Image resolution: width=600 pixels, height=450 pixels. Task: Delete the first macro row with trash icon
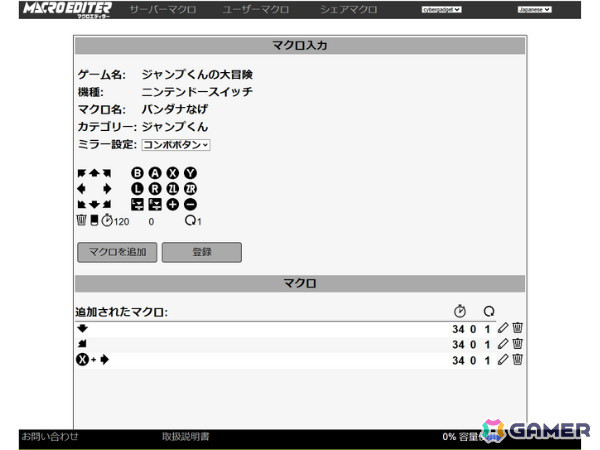[517, 328]
